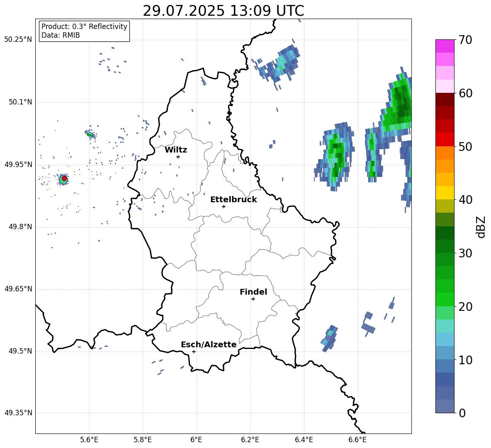Click the 6.2°E longitude tick label

tap(250, 440)
